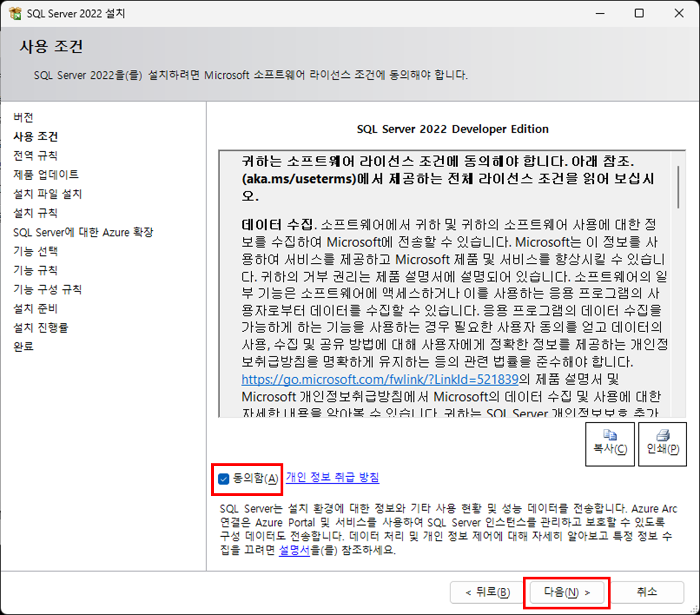Select the 사용 조건 step in sidebar
Viewport: 700px width, 615px height.
(x=36, y=137)
